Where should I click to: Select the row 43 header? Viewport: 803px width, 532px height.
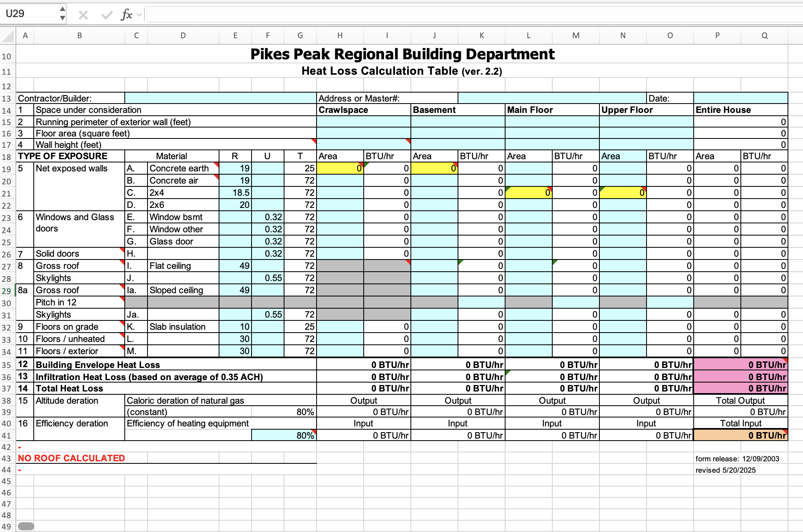pos(7,458)
